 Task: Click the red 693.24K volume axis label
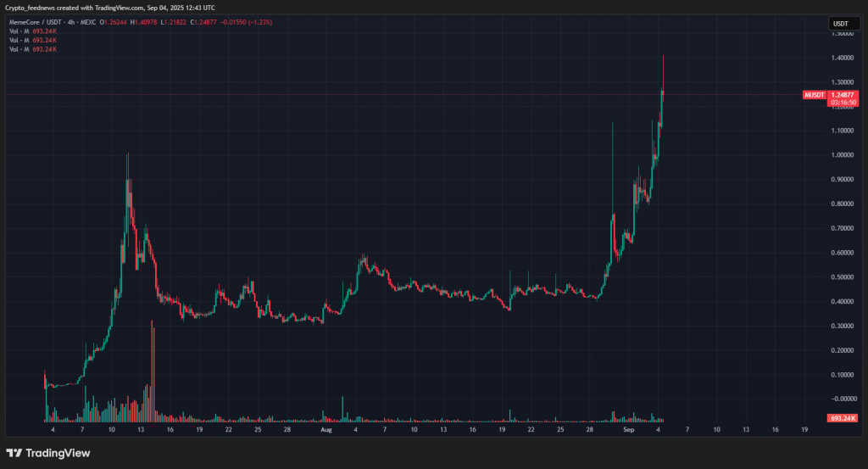[844, 419]
